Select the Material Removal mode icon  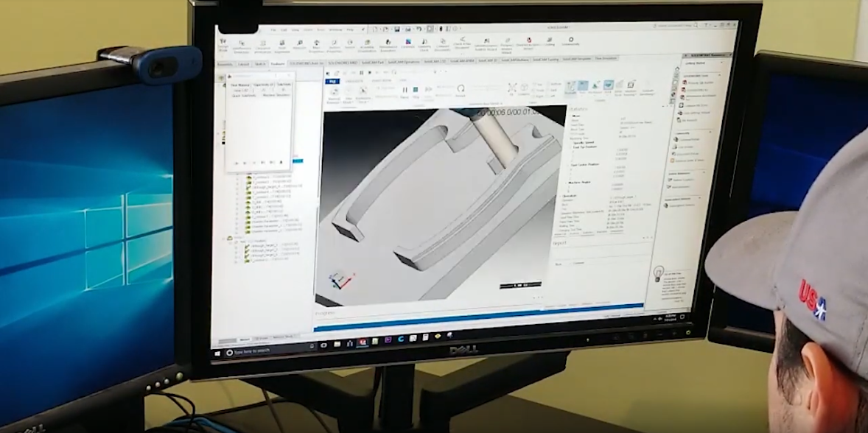(x=333, y=91)
